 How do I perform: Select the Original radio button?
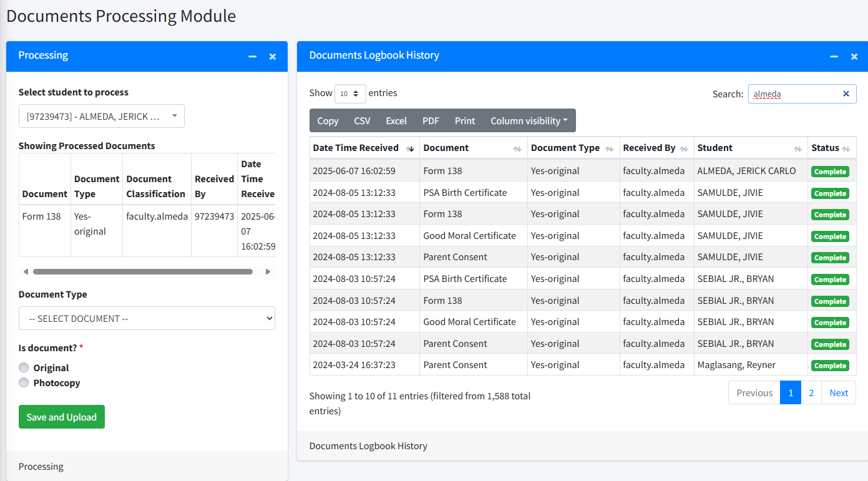click(23, 367)
